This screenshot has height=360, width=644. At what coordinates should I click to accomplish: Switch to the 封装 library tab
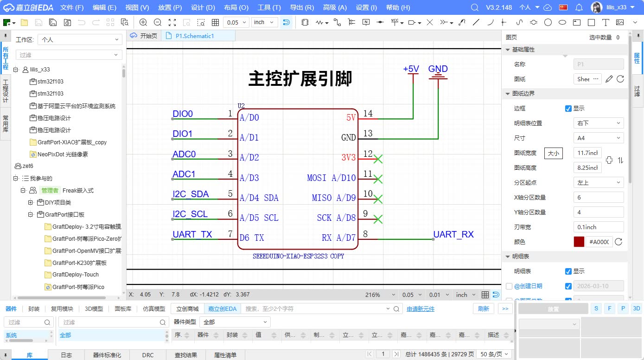click(x=34, y=309)
